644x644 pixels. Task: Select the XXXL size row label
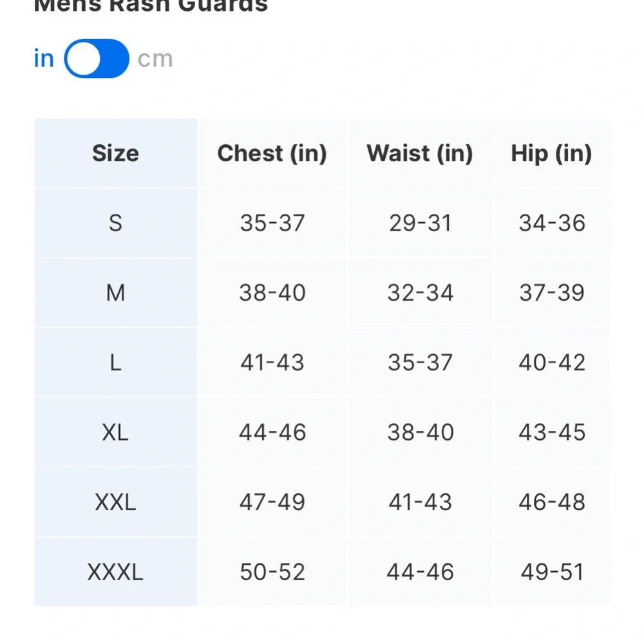[x=115, y=572]
